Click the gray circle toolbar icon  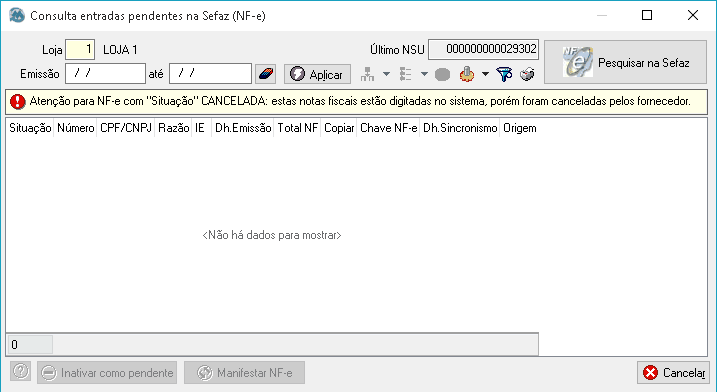(442, 74)
